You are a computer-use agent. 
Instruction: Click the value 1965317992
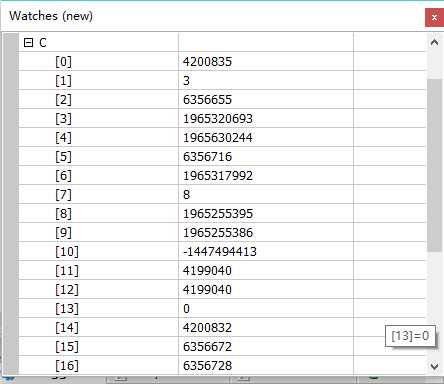[x=218, y=176]
